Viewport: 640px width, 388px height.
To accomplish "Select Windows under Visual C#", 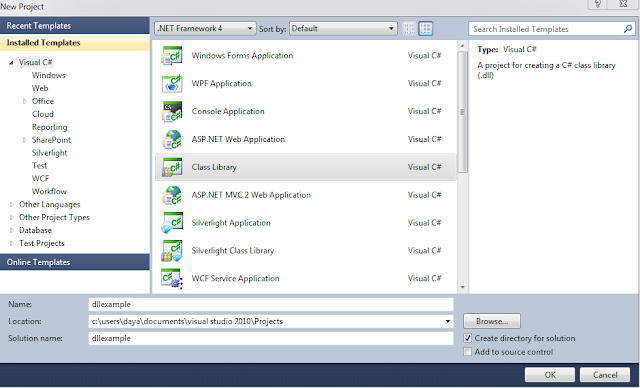I will pyautogui.click(x=49, y=75).
